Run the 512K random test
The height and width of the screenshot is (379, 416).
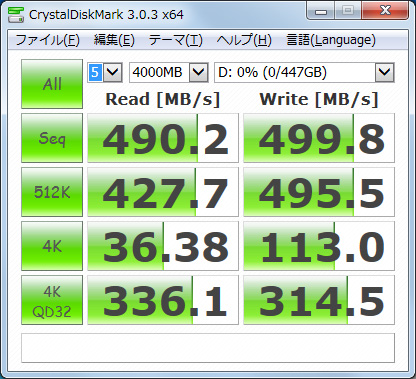point(52,192)
